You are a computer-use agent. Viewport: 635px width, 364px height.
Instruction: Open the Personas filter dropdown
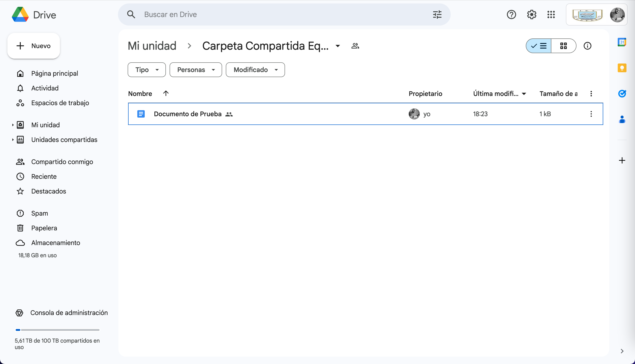196,70
